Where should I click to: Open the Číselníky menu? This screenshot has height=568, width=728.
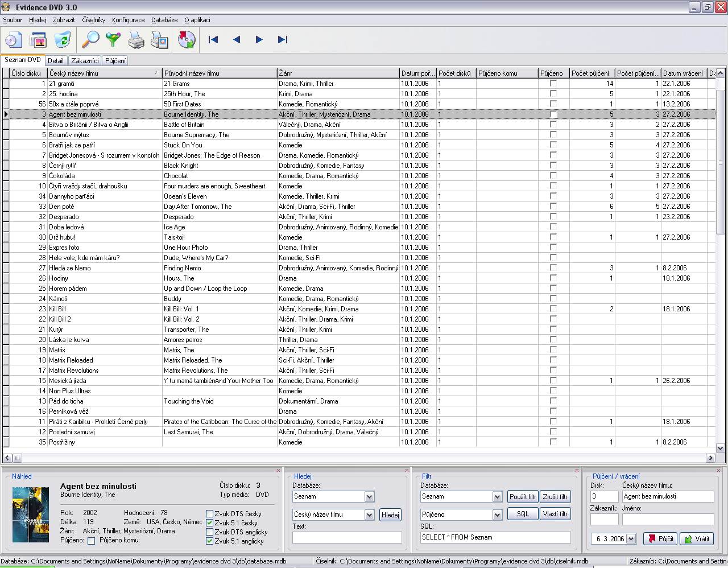coord(93,20)
